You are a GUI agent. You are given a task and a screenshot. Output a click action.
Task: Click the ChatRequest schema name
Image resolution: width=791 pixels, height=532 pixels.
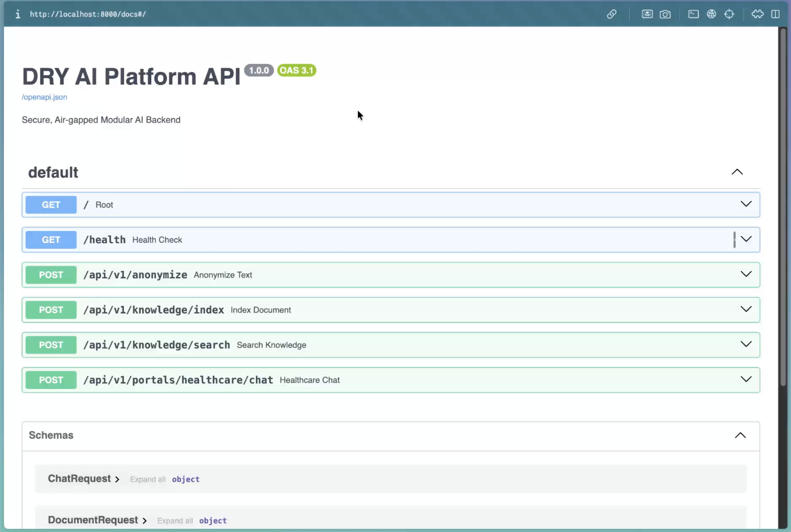click(x=79, y=479)
